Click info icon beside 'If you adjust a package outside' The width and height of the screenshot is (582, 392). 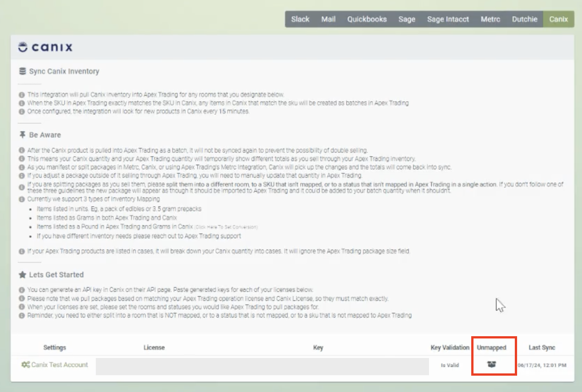coord(21,175)
